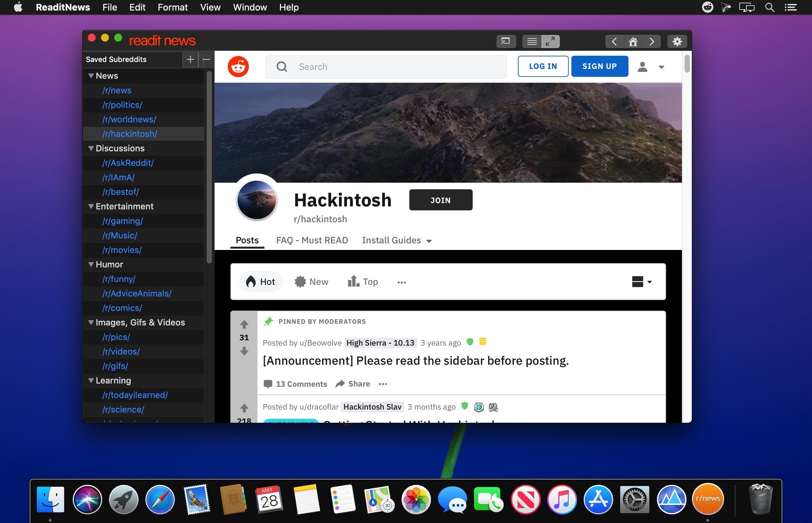Go to home with the house icon
The image size is (812, 523).
[x=632, y=42]
